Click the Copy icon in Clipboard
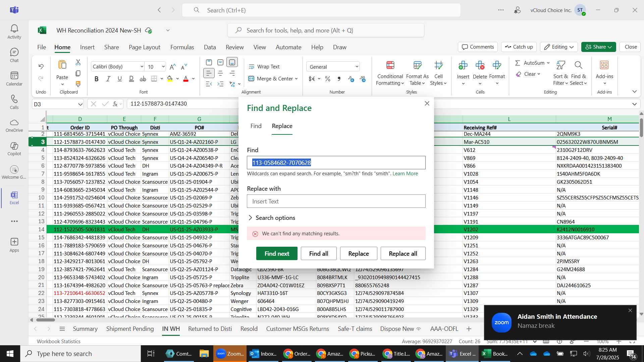Viewport: 644px width, 362px height. pos(78,73)
